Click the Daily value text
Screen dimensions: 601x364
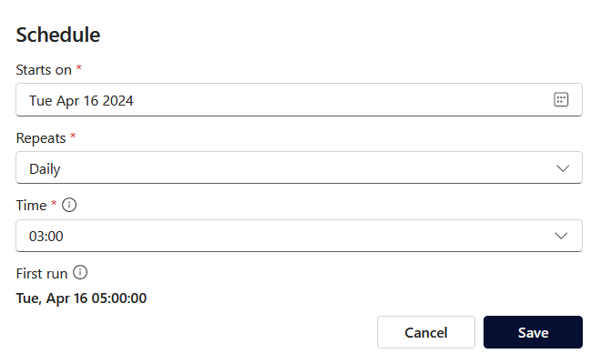pos(46,168)
